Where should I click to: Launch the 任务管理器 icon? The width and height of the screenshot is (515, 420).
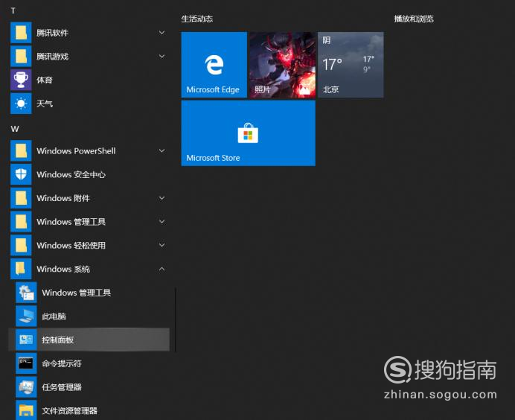tap(26, 387)
